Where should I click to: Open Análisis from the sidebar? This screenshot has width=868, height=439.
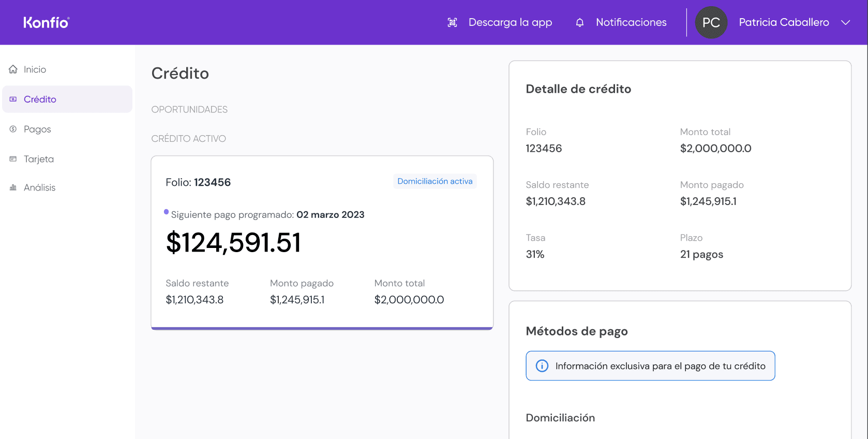pos(39,187)
